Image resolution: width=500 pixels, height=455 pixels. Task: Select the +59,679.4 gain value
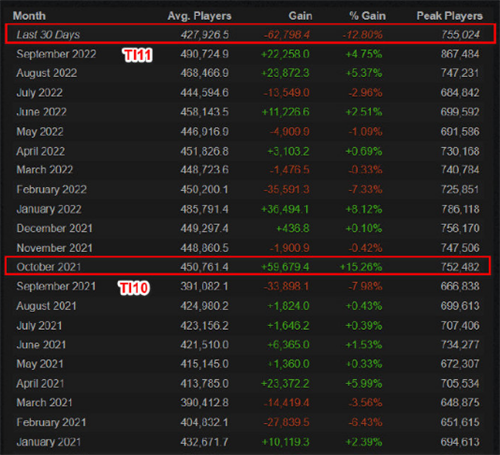pos(285,267)
